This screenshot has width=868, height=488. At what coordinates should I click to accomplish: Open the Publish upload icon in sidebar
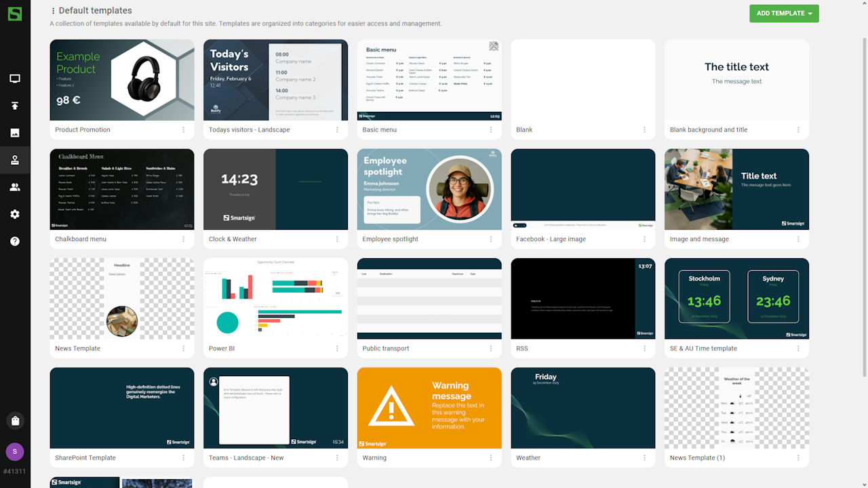[x=15, y=106]
